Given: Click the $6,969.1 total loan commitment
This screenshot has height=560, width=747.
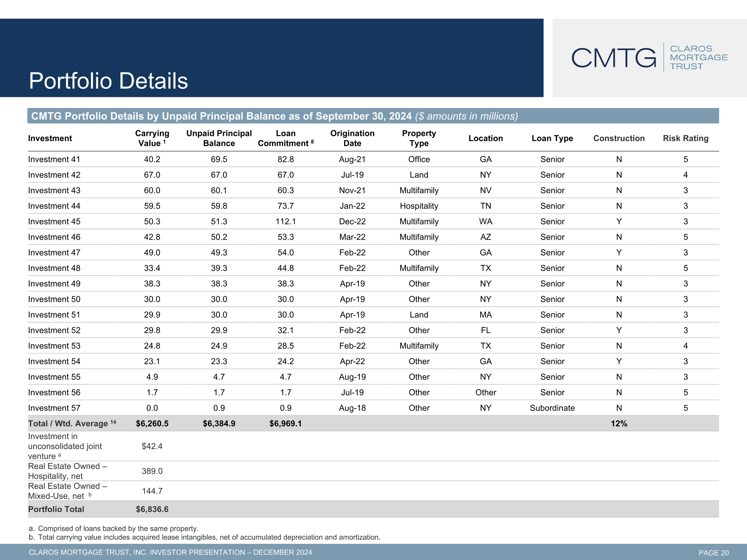Looking at the screenshot, I should click(286, 423).
